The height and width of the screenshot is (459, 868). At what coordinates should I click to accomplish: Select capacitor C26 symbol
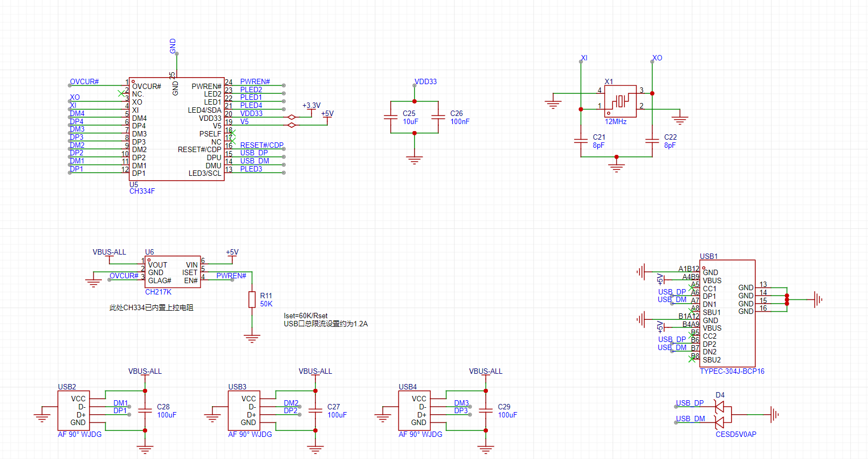(x=438, y=117)
